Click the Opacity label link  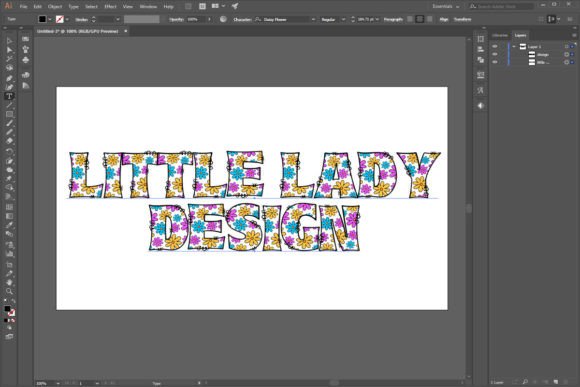(176, 19)
